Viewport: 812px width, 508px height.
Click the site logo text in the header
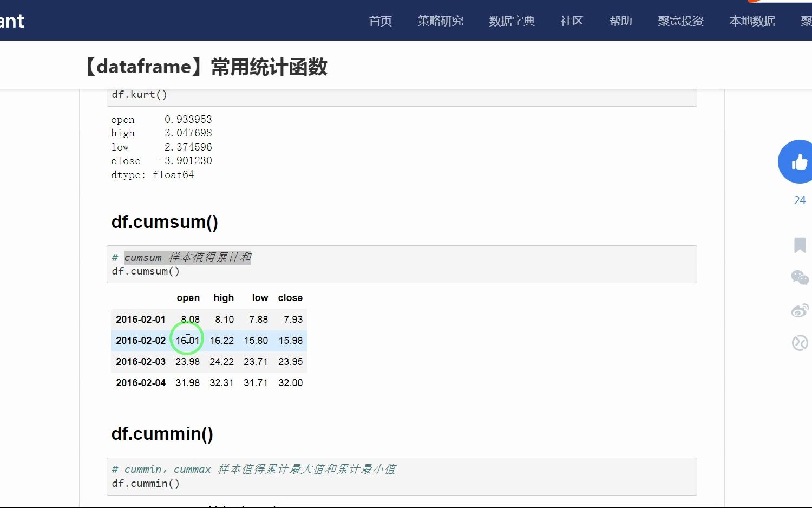[x=12, y=21]
